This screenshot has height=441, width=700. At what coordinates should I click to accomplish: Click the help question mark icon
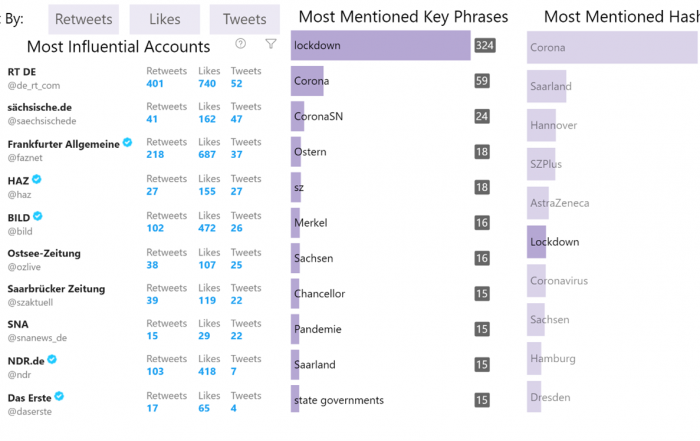pyautogui.click(x=240, y=43)
